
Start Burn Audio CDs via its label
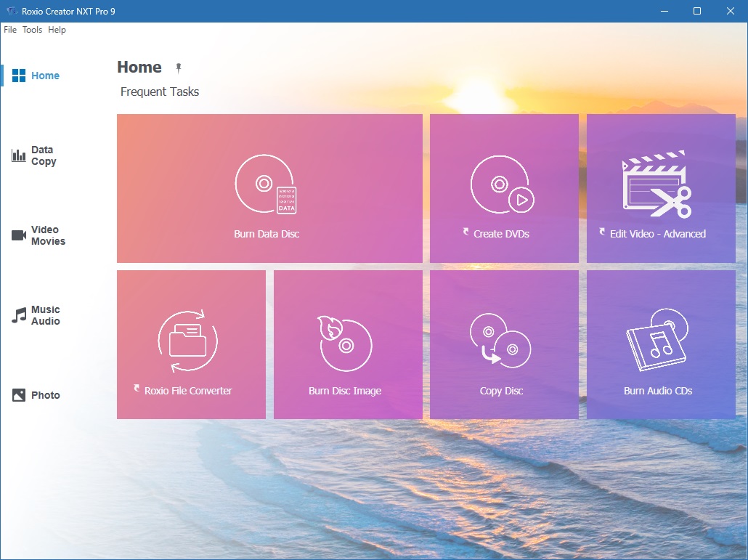point(658,391)
